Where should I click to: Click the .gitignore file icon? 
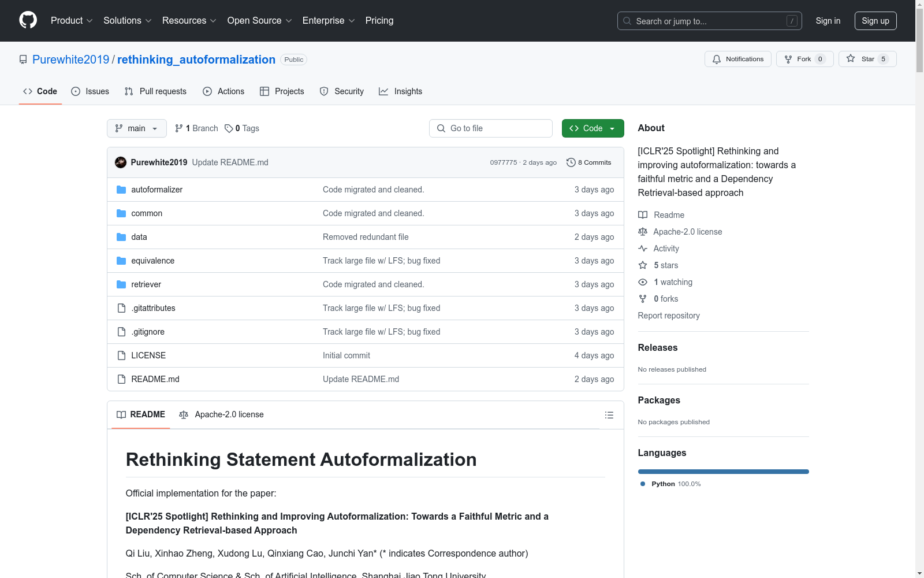pyautogui.click(x=121, y=332)
